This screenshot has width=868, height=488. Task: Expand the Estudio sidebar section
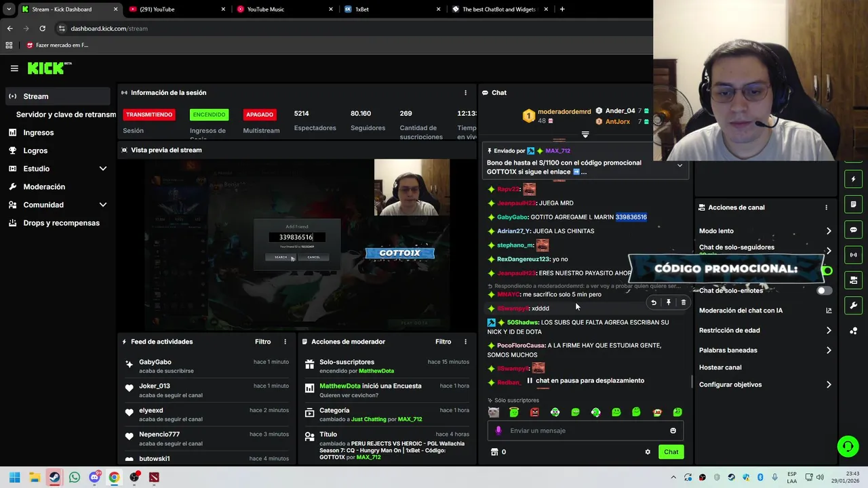[103, 169]
